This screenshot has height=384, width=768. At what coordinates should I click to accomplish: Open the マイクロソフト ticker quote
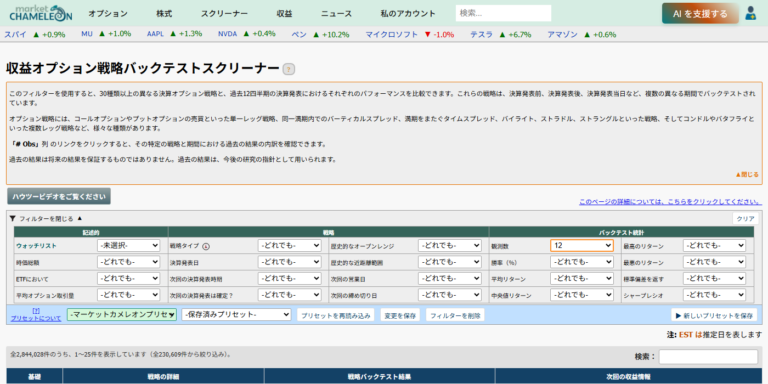point(392,34)
